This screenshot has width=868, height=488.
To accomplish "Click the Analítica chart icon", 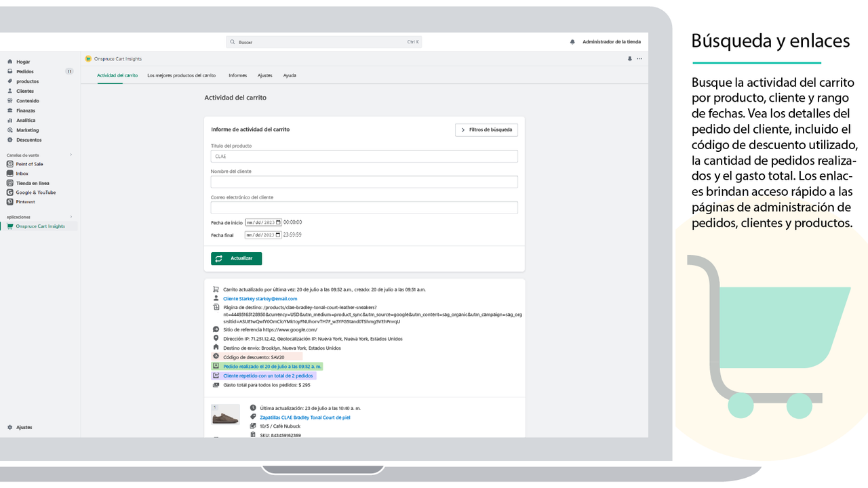I will point(10,121).
